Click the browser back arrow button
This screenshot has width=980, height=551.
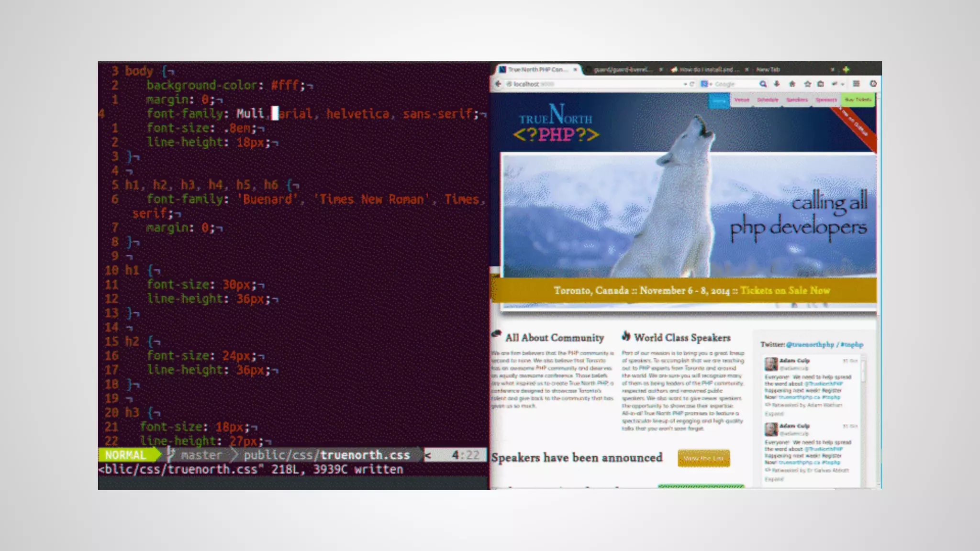tap(498, 84)
